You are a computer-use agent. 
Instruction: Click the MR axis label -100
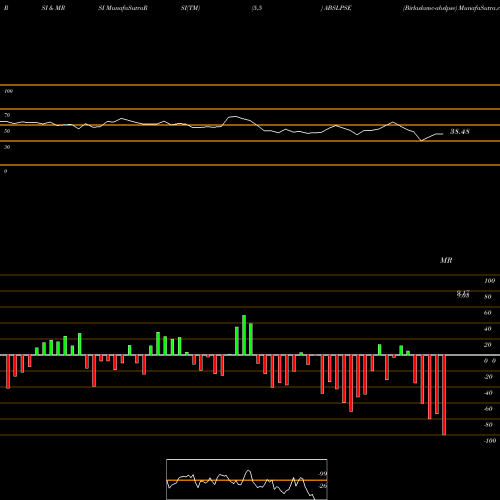(490, 441)
